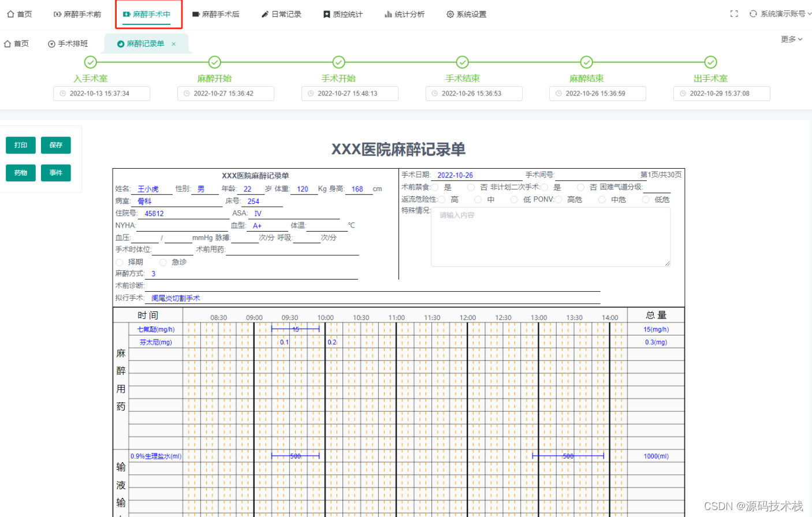Select 高 for 返流危险性
Screen dimensions: 812x517
[x=442, y=199]
